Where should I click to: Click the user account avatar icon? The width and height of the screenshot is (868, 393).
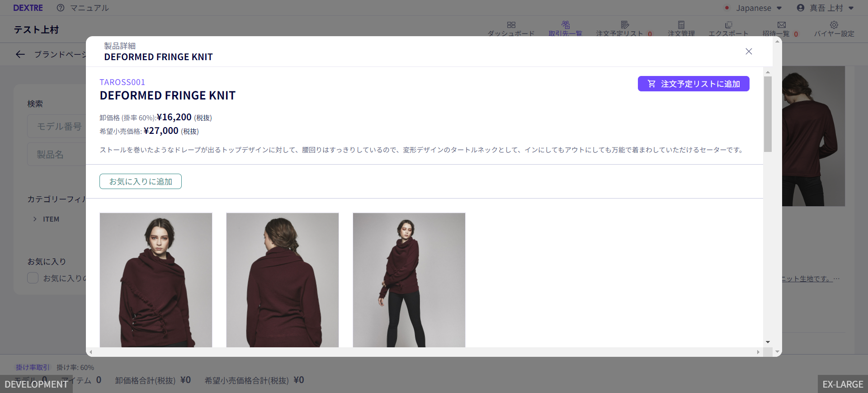click(x=801, y=8)
